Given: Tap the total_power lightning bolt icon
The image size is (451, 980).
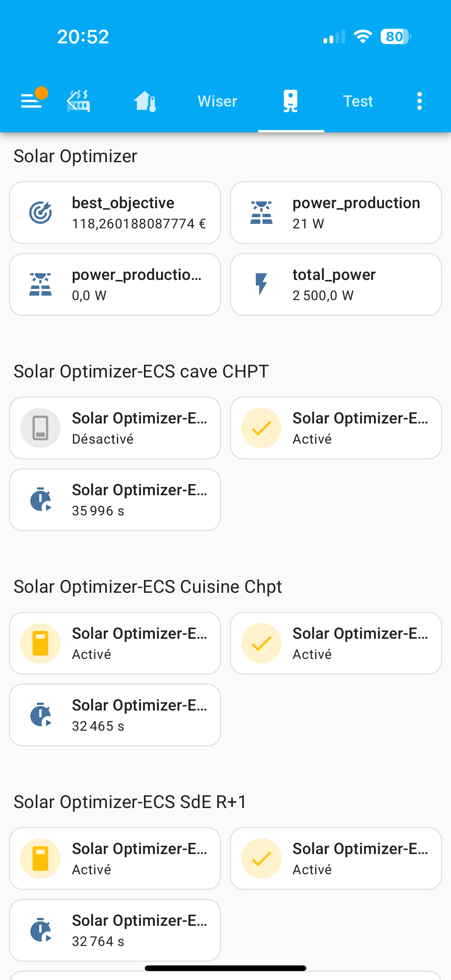Looking at the screenshot, I should click(261, 284).
